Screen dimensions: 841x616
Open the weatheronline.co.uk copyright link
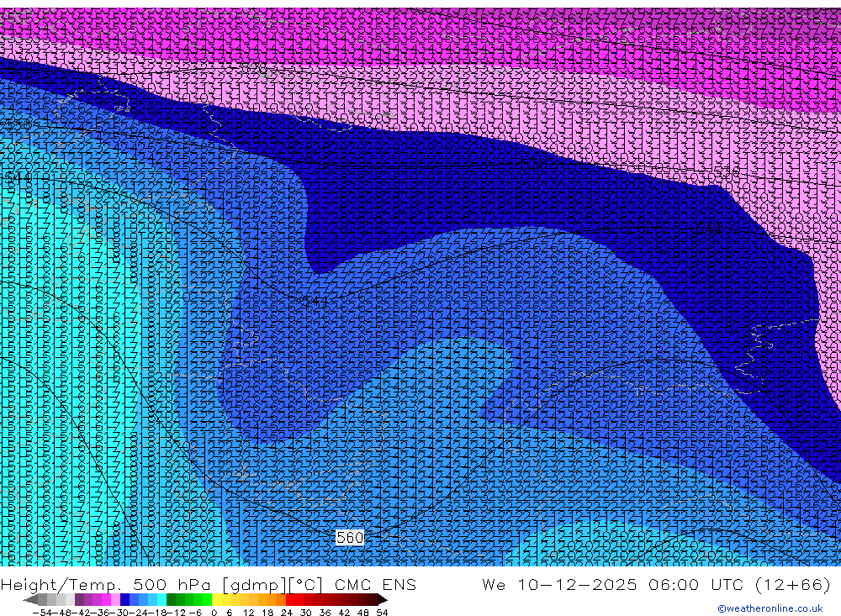(x=770, y=608)
